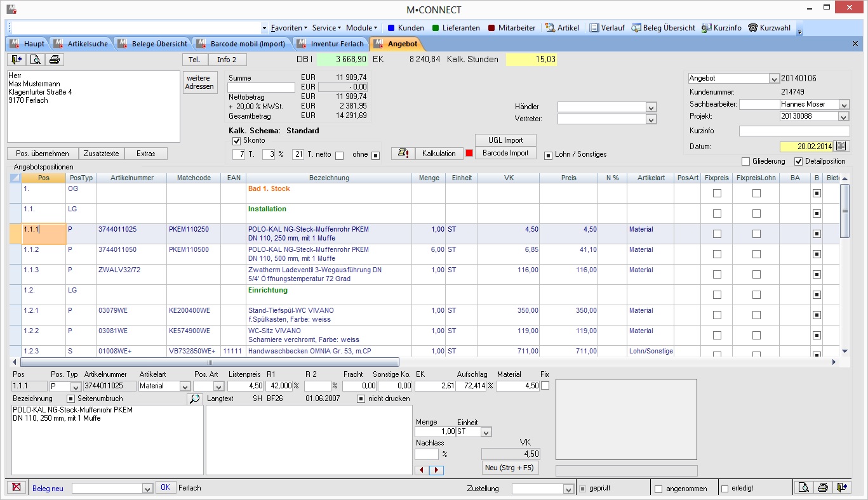Image resolution: width=868 pixels, height=500 pixels.
Task: Click the printer icon in top toolbar
Action: (55, 60)
